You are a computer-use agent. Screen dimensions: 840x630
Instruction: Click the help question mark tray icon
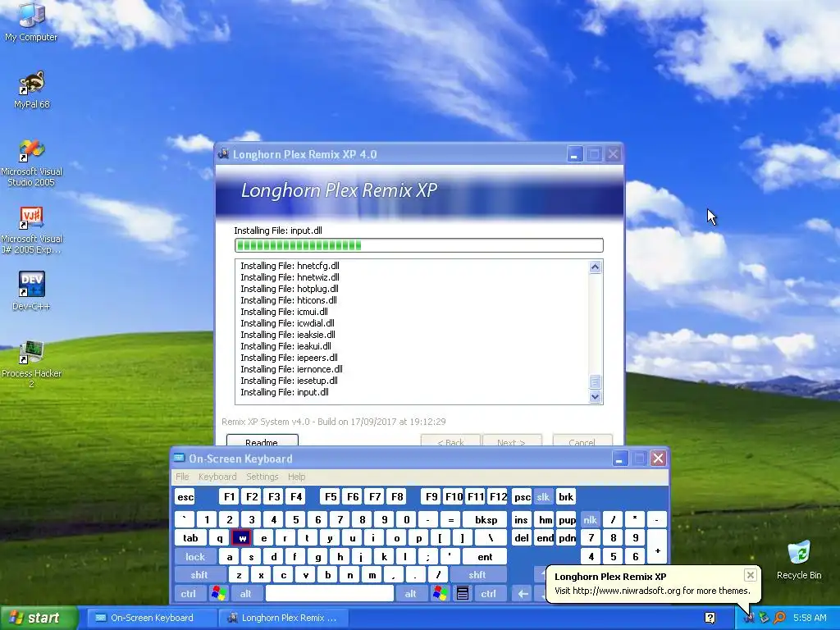pos(710,618)
